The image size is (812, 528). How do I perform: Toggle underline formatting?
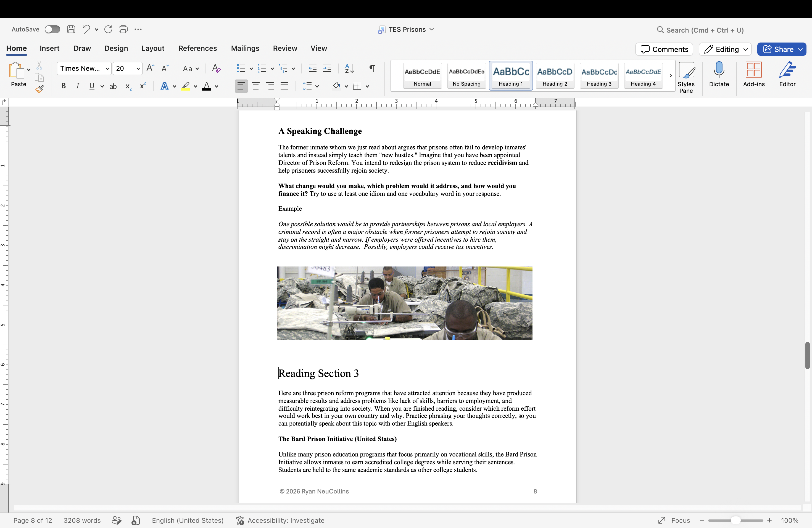click(92, 86)
